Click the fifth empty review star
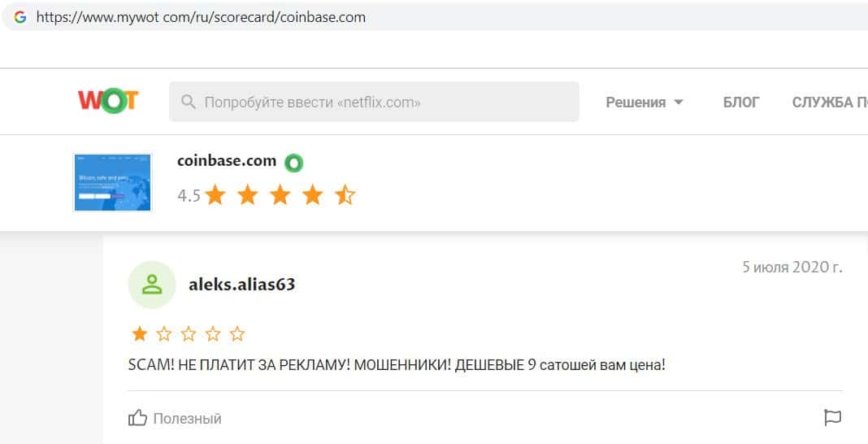This screenshot has width=868, height=444. pos(237,334)
